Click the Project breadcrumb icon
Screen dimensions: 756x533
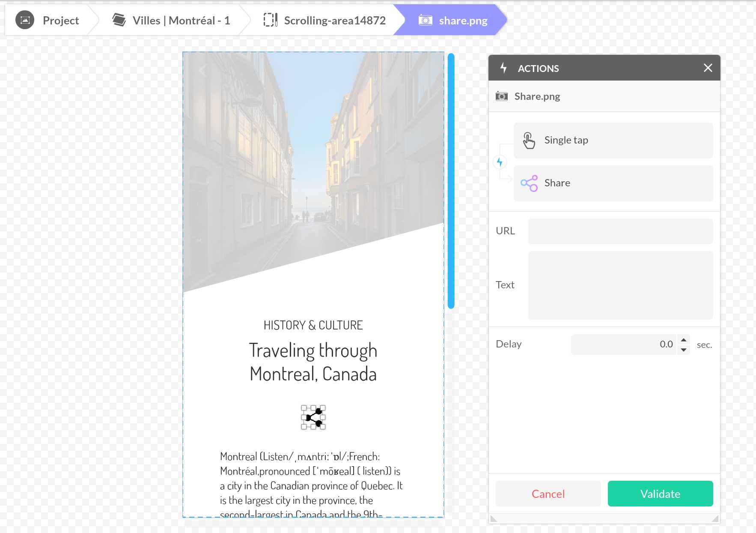(x=25, y=20)
